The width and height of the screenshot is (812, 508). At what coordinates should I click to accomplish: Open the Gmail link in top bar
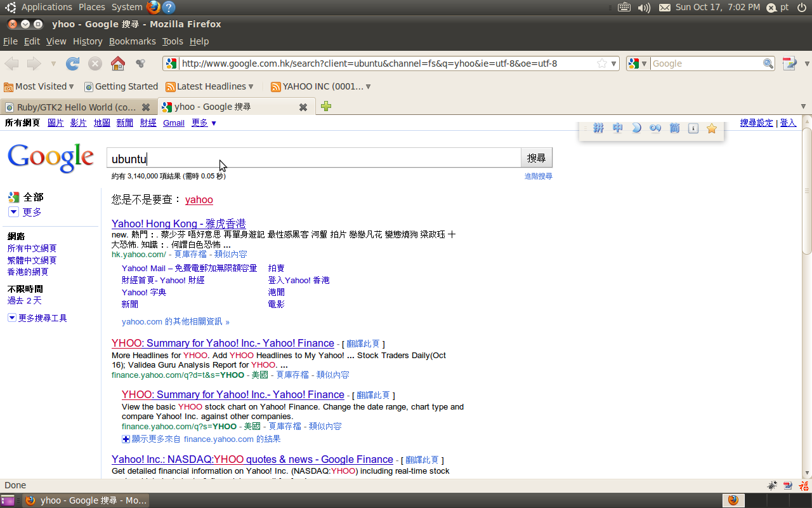coord(174,123)
